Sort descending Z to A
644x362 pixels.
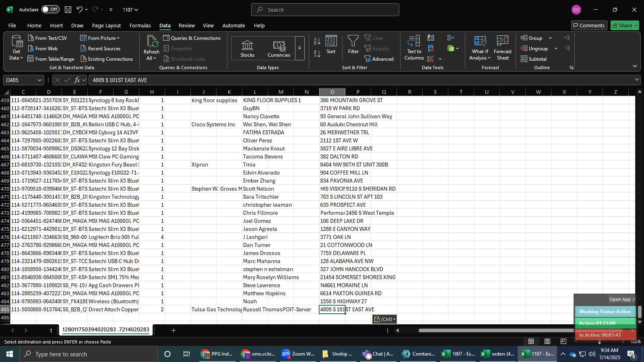click(317, 53)
